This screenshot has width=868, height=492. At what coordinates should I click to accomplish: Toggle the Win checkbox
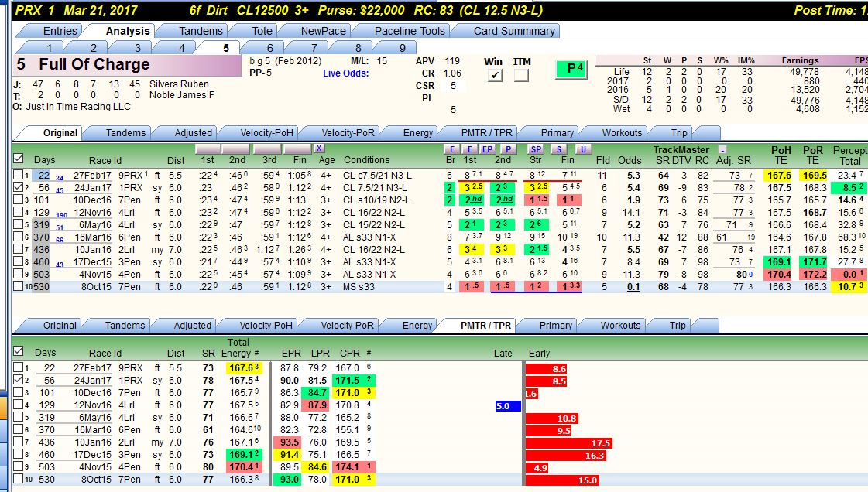(494, 75)
